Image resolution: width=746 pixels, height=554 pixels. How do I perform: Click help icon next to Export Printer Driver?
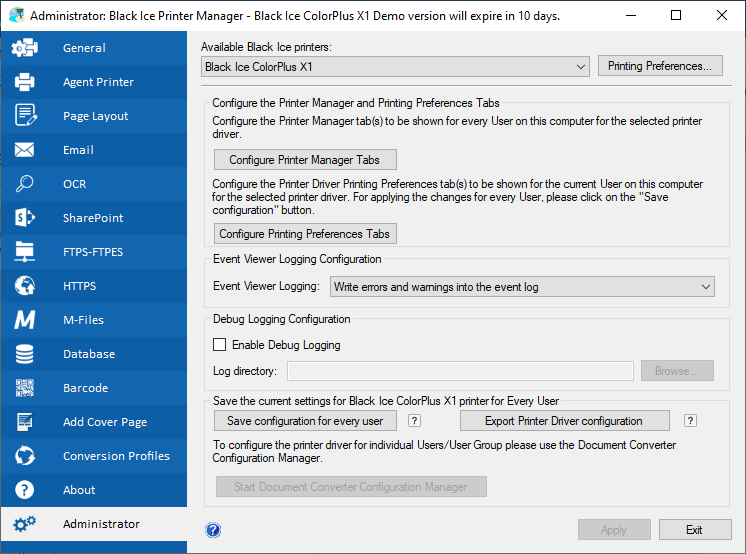tap(690, 421)
